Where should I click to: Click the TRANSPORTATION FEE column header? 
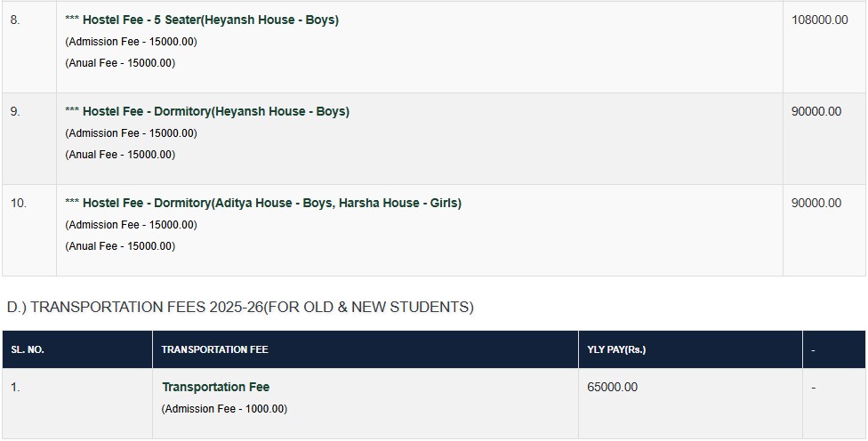pos(214,349)
